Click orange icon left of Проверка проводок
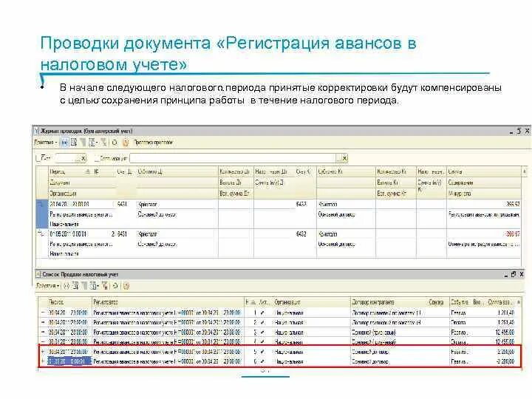532x399 pixels. point(126,143)
